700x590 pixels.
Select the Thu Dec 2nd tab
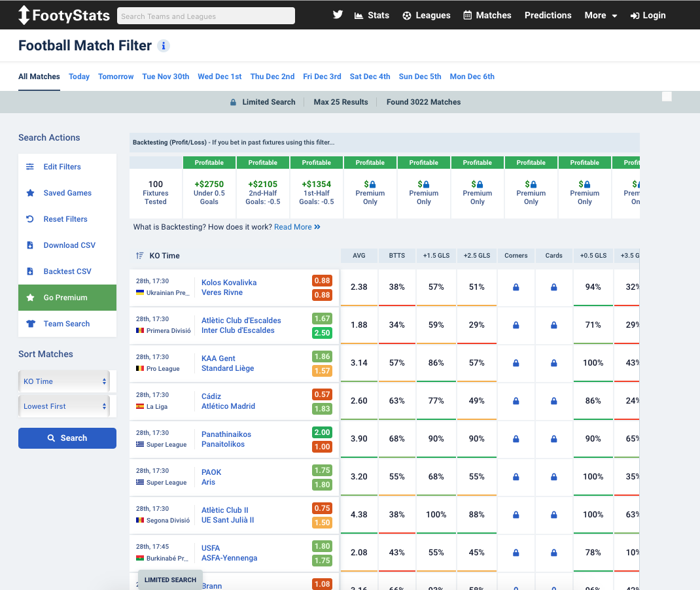click(x=272, y=77)
